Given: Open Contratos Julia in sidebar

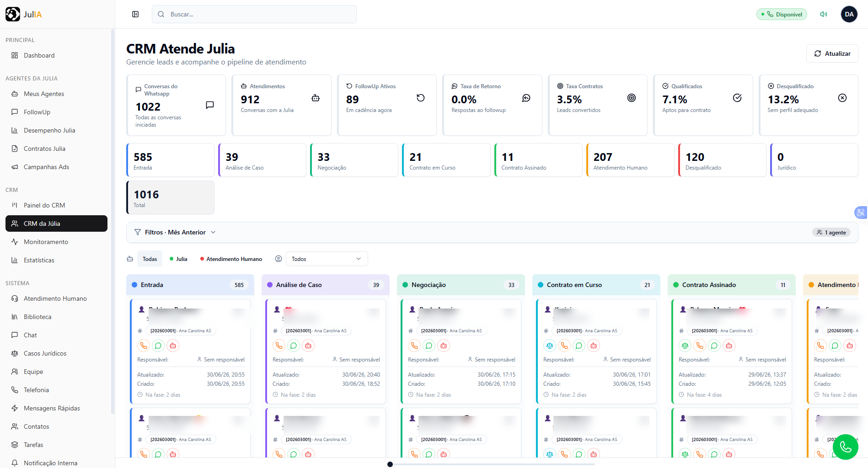Looking at the screenshot, I should pyautogui.click(x=56, y=149).
